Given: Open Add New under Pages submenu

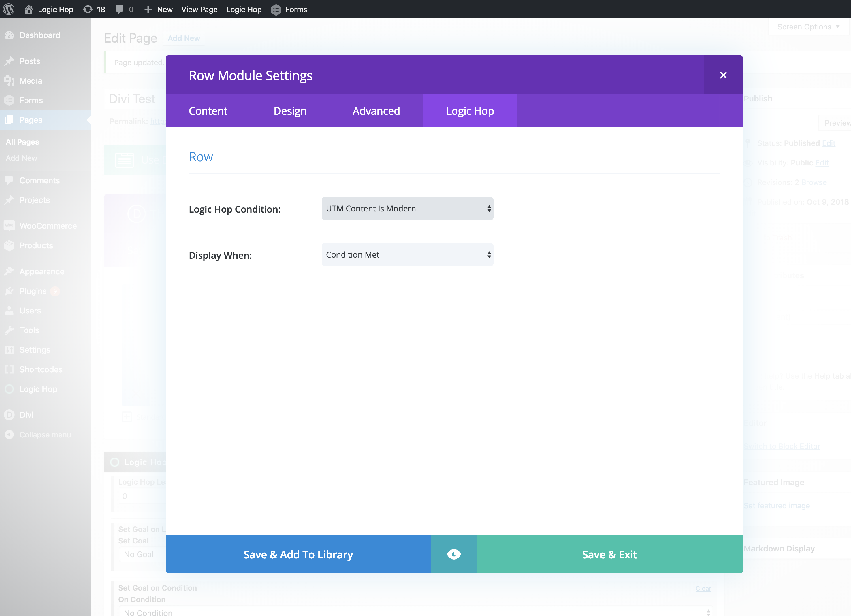Looking at the screenshot, I should click(21, 158).
